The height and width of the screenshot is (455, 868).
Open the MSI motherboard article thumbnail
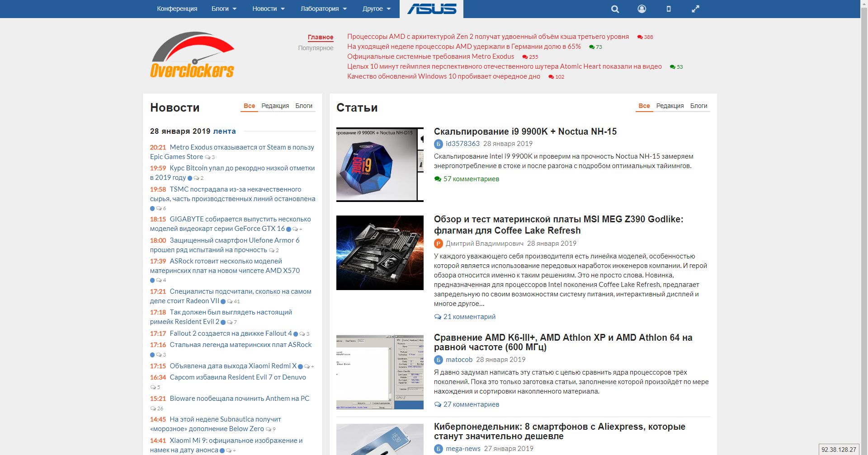380,253
